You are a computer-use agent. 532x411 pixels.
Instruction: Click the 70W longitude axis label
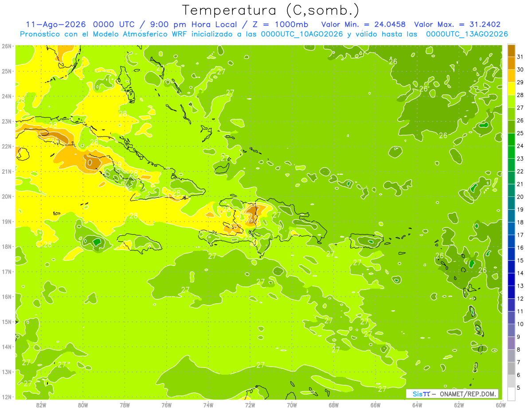(292, 405)
